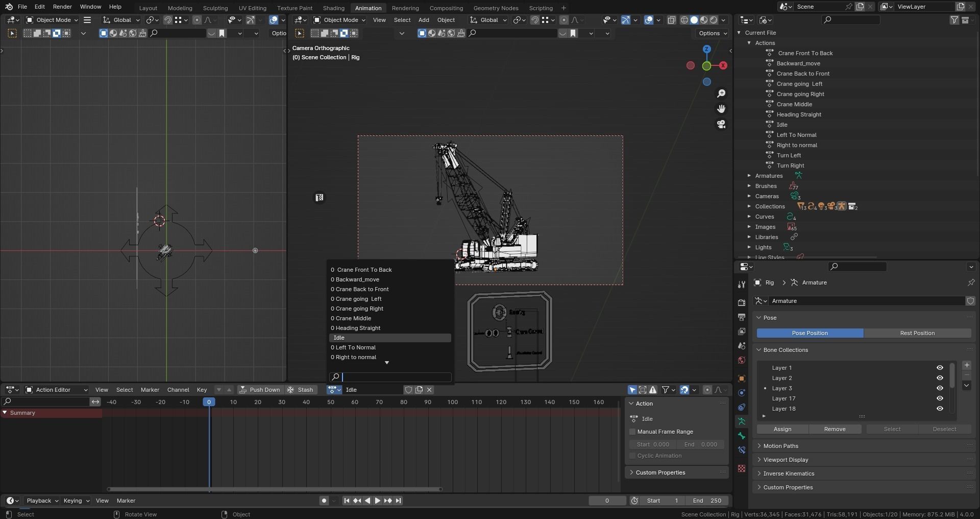Open the View Layer properties tab
This screenshot has height=519, width=980.
[x=742, y=332]
